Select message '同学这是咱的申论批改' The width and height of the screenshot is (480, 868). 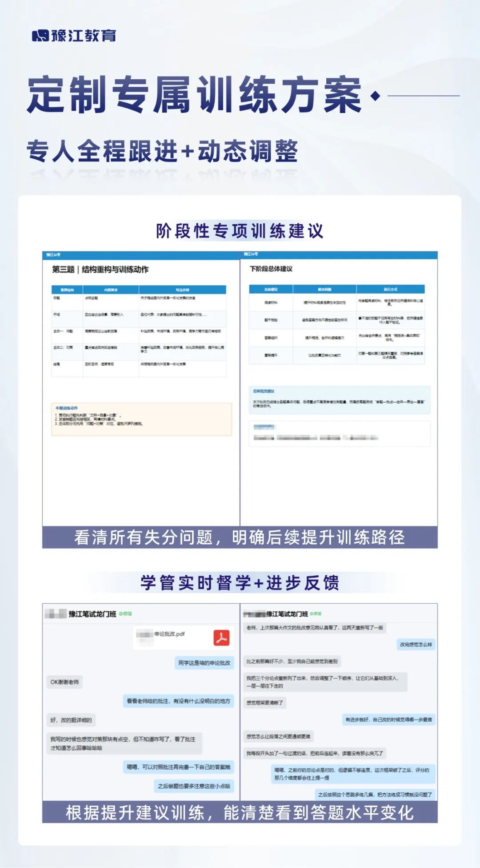204,663
